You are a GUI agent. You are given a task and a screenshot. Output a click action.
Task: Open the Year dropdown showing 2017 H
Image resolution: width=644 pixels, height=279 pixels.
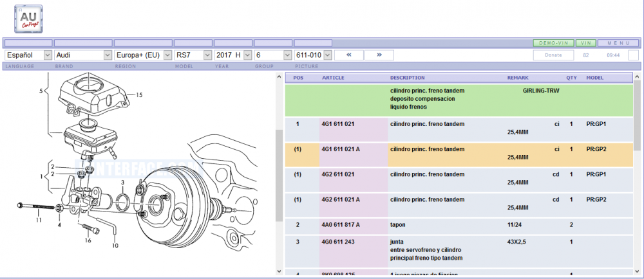pyautogui.click(x=233, y=55)
